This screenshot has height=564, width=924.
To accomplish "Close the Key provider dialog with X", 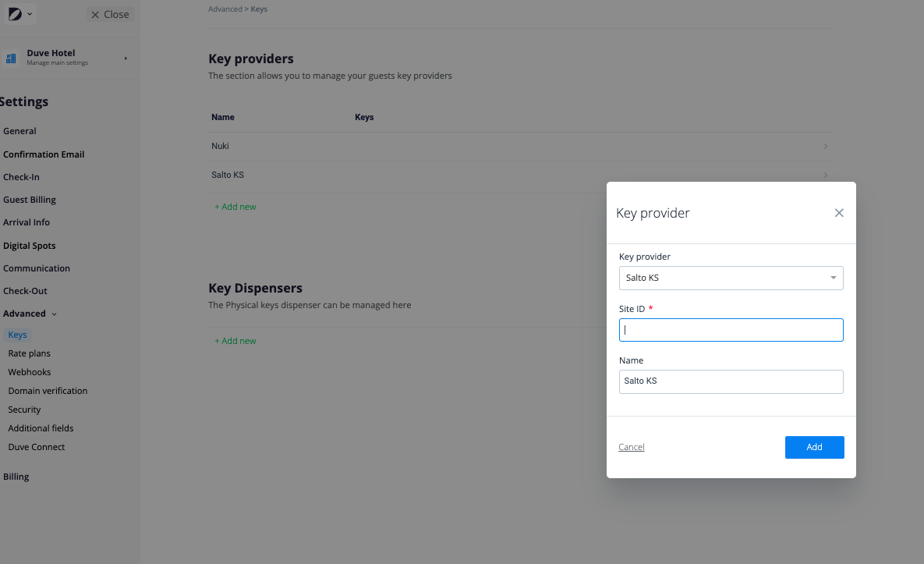I will (839, 213).
